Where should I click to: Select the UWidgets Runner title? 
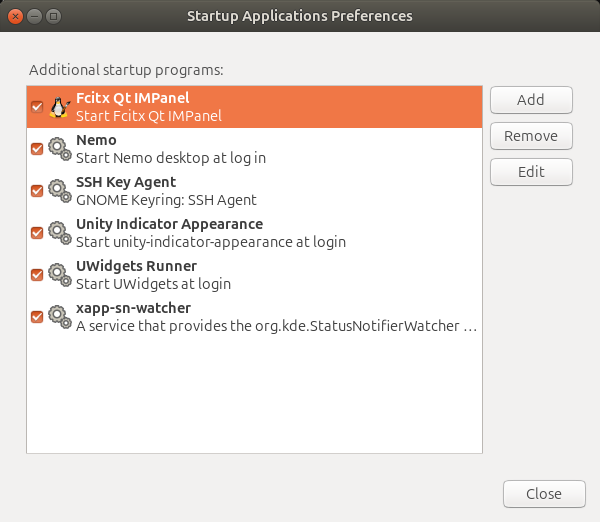pyautogui.click(x=137, y=266)
